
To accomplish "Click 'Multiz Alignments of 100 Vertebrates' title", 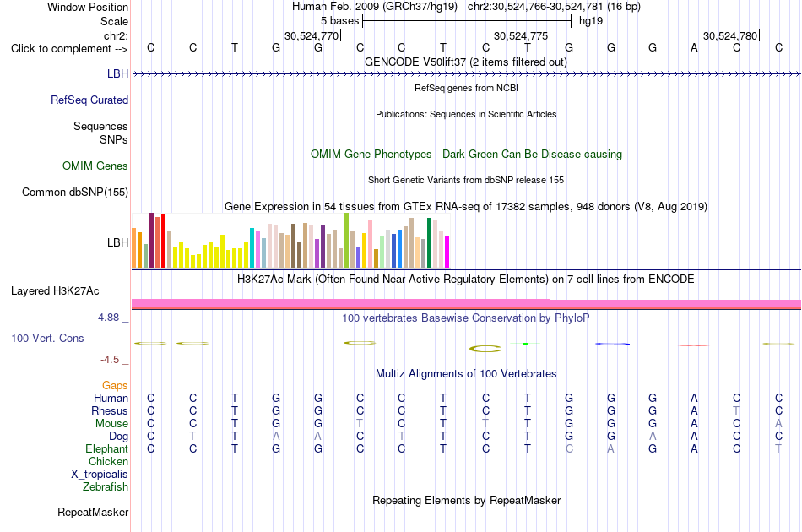I will point(466,373).
